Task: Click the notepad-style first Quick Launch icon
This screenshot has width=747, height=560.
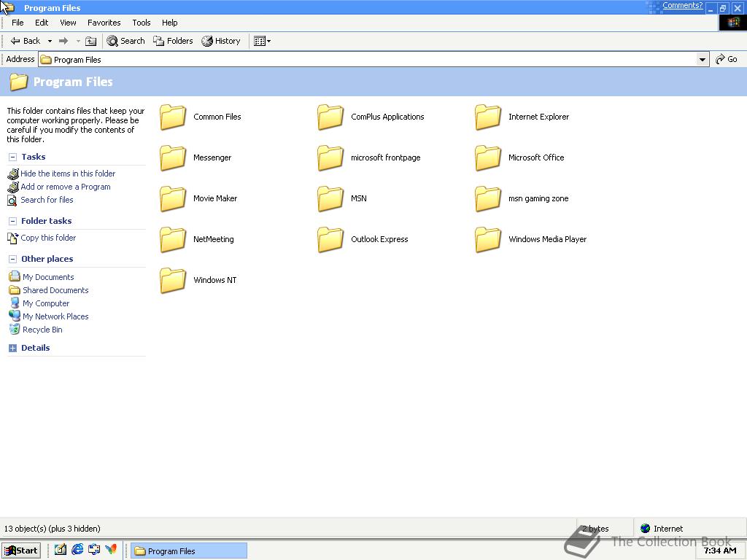Action: [x=60, y=550]
